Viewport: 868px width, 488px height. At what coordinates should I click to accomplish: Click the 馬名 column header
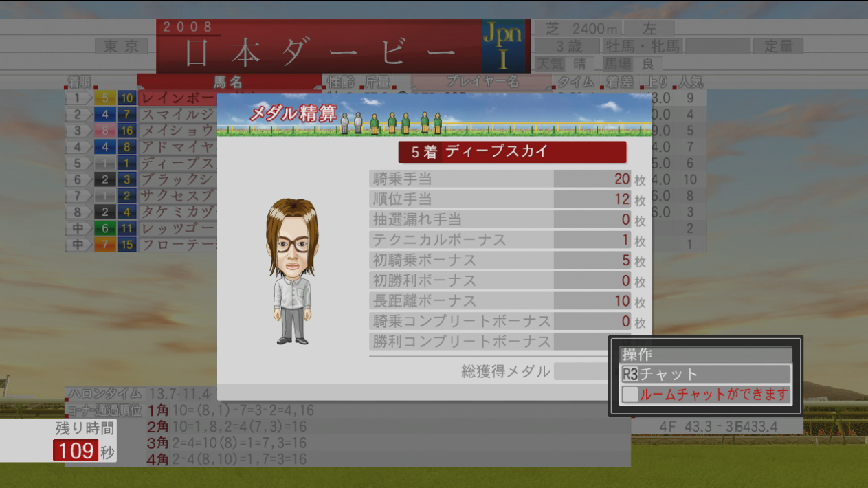click(228, 82)
